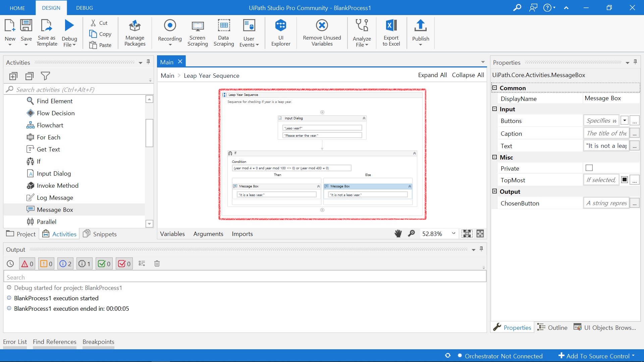This screenshot has height=362, width=644.
Task: Open the Project panel tab
Action: coord(21,234)
